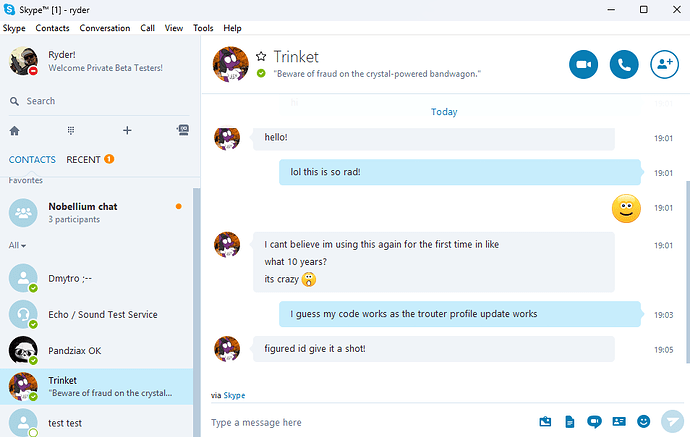Toggle Trinket's favorite star
The image size is (690, 437).
pyautogui.click(x=261, y=56)
